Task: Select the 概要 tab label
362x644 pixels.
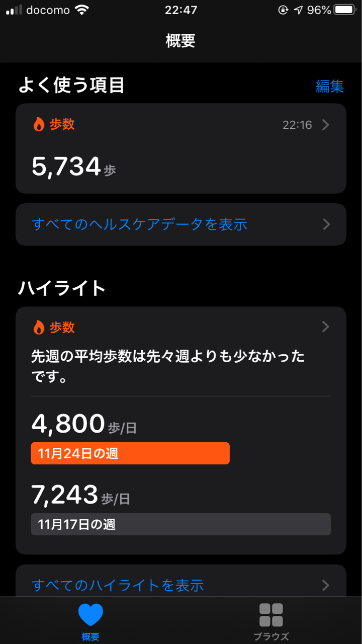Action: (x=90, y=636)
